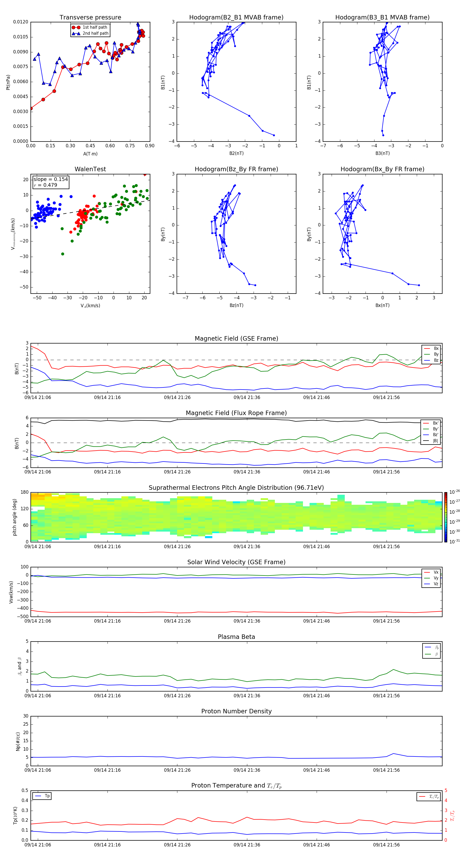Select 'Te/Tp' legend entry in temperature plot
473x868 pixels.
point(429,797)
